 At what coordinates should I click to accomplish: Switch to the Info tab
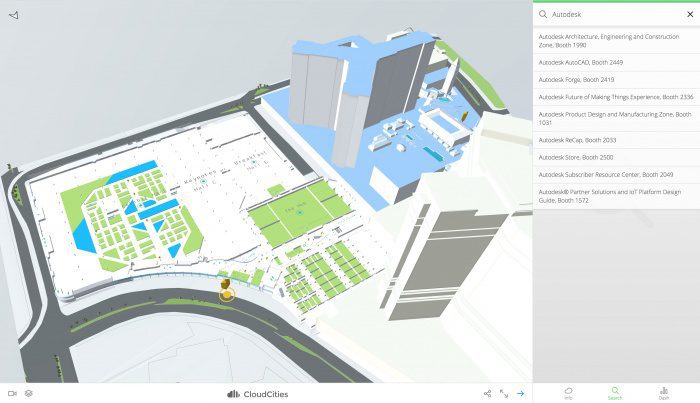[x=568, y=392]
